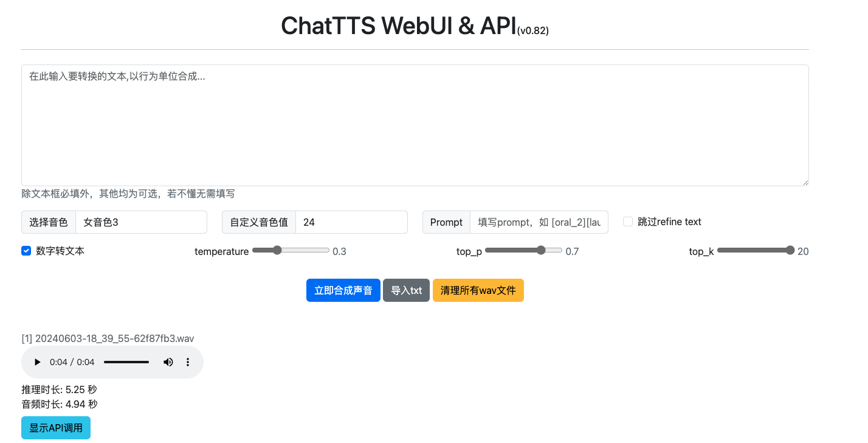Click the 自定义音色值 input field
Screen dimensions: 868x443
(x=351, y=222)
